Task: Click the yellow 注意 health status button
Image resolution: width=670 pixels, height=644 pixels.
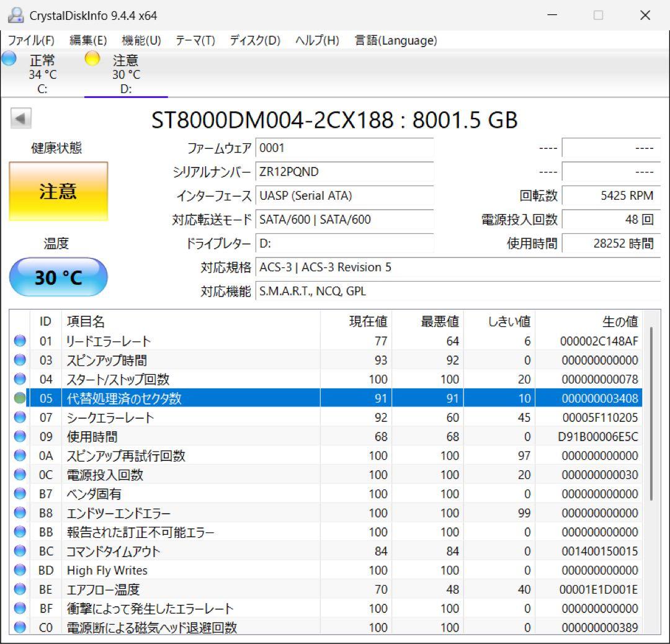Action: pyautogui.click(x=58, y=191)
